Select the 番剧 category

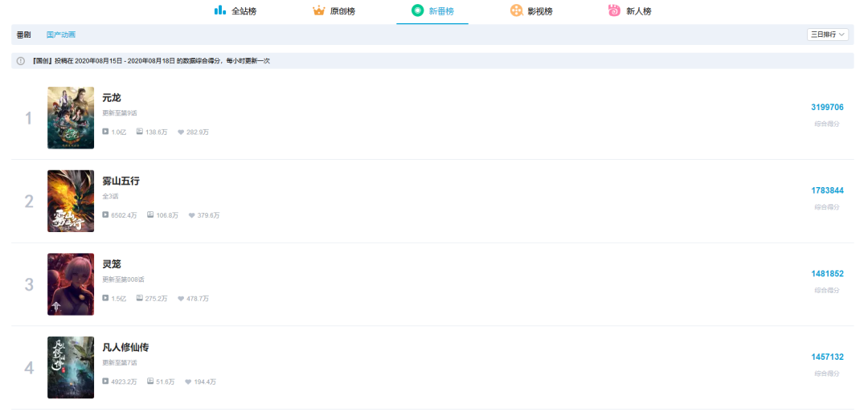tap(24, 35)
